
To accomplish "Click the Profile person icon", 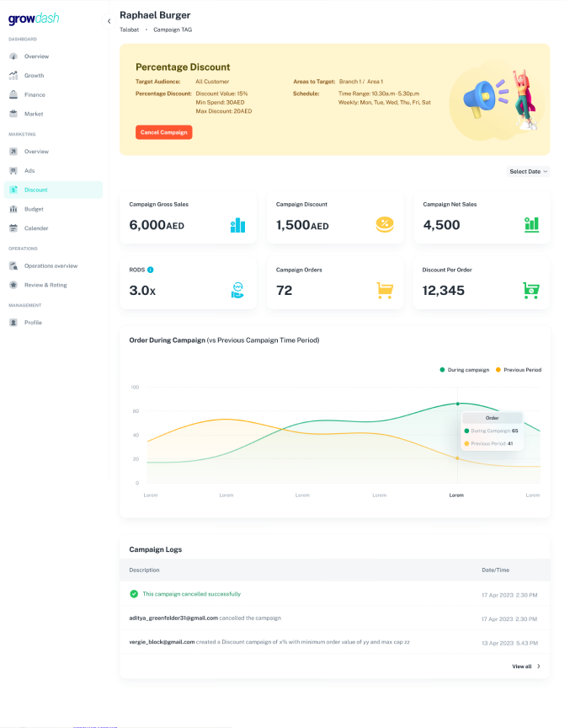I will (13, 322).
